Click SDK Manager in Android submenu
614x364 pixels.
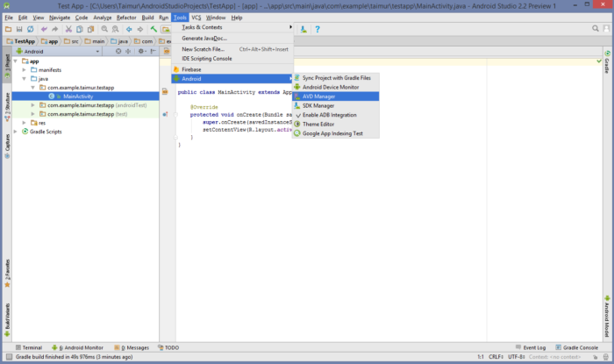point(318,105)
